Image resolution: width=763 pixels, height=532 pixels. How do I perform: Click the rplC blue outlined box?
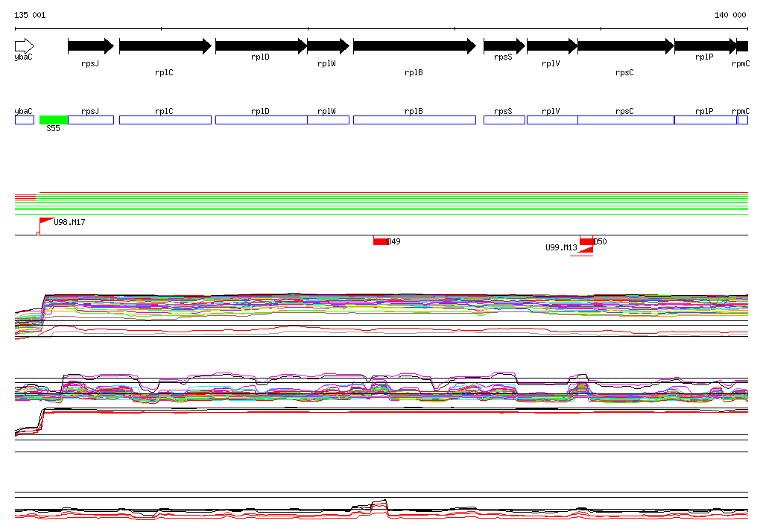coord(165,120)
